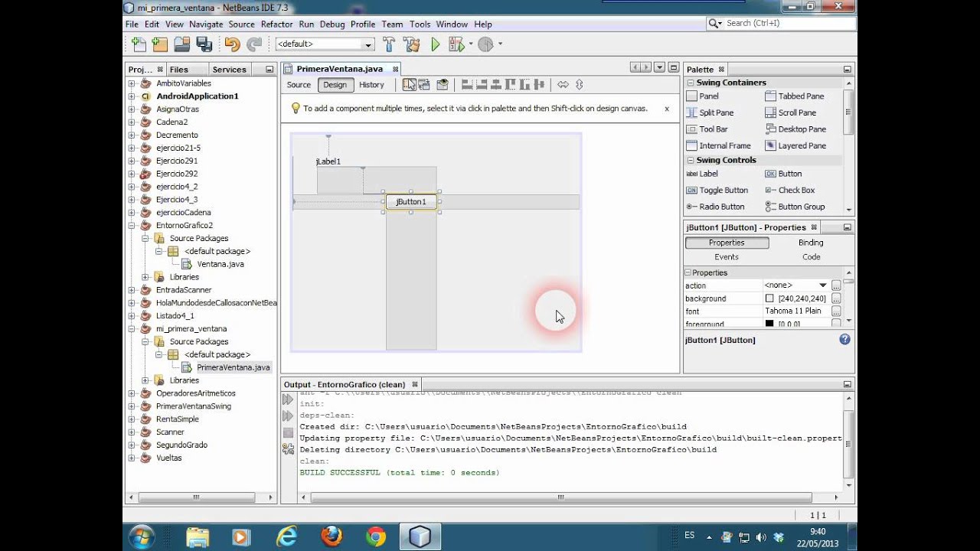The width and height of the screenshot is (980, 551).
Task: Pick Desktop Pane from palette
Action: pos(795,129)
